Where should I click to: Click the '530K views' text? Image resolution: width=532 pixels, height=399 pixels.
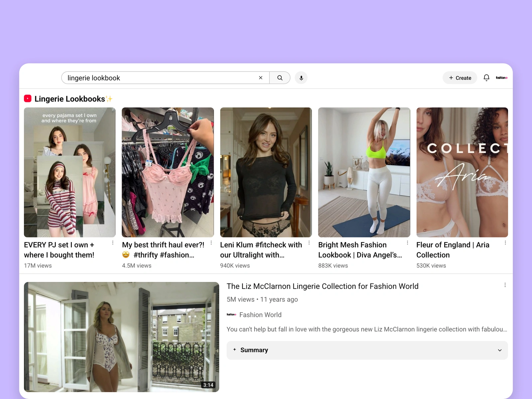coord(431,266)
